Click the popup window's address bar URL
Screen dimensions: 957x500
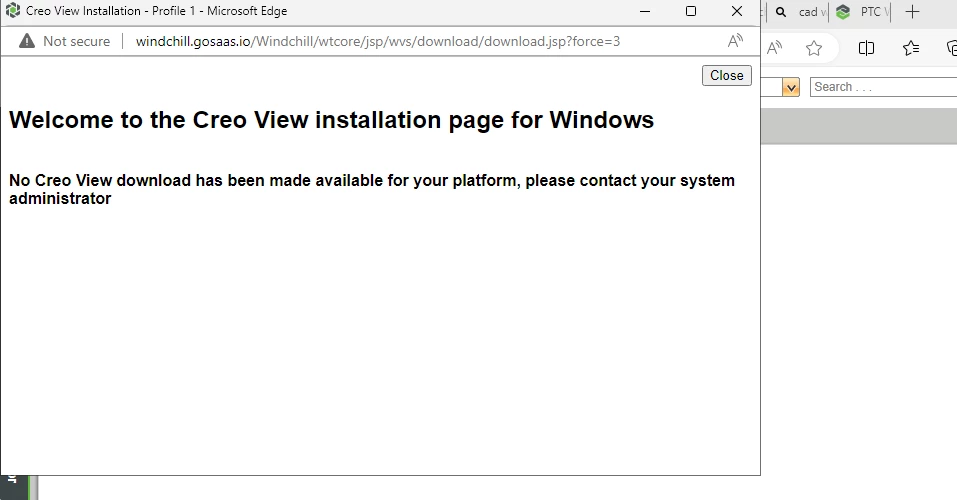[x=377, y=42]
